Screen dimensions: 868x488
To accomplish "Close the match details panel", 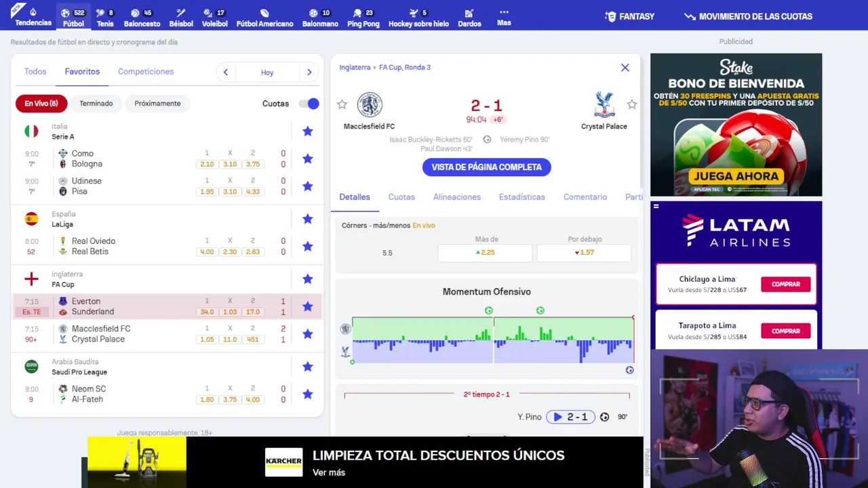I will (625, 68).
